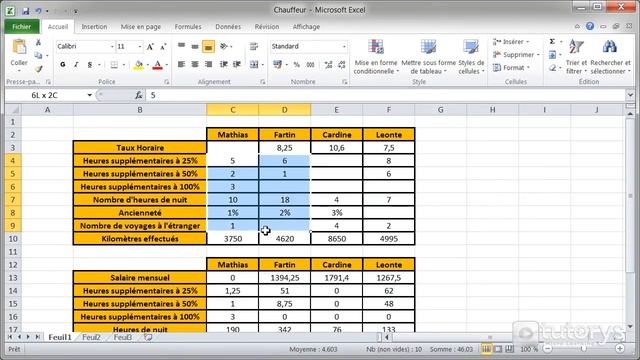The height and width of the screenshot is (360, 640).
Task: Click the insert new sheet icon
Action: point(148,337)
